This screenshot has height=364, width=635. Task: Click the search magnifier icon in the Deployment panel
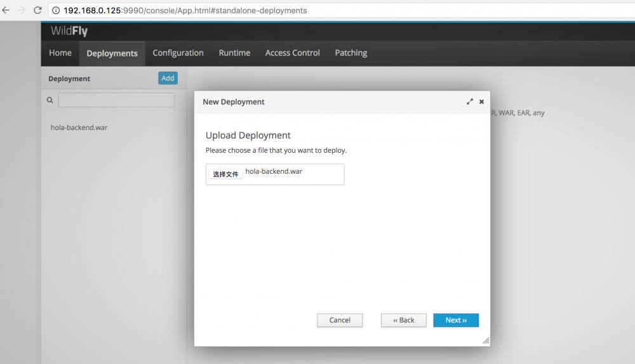(x=50, y=100)
